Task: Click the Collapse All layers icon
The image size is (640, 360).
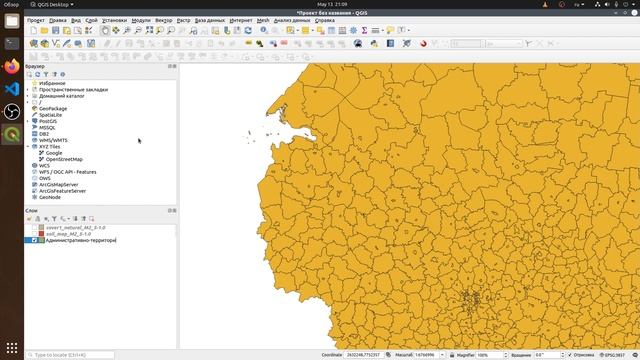Action: coord(84,219)
